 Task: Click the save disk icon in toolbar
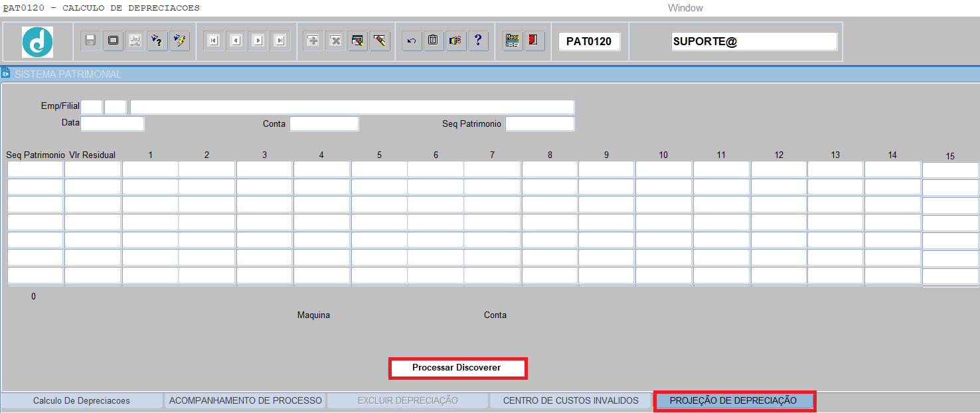pos(91,41)
